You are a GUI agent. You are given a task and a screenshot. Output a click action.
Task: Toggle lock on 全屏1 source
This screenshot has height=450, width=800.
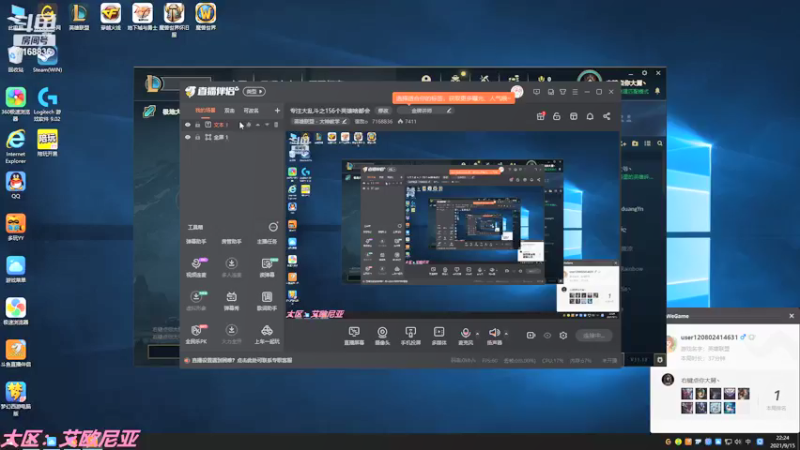click(197, 137)
